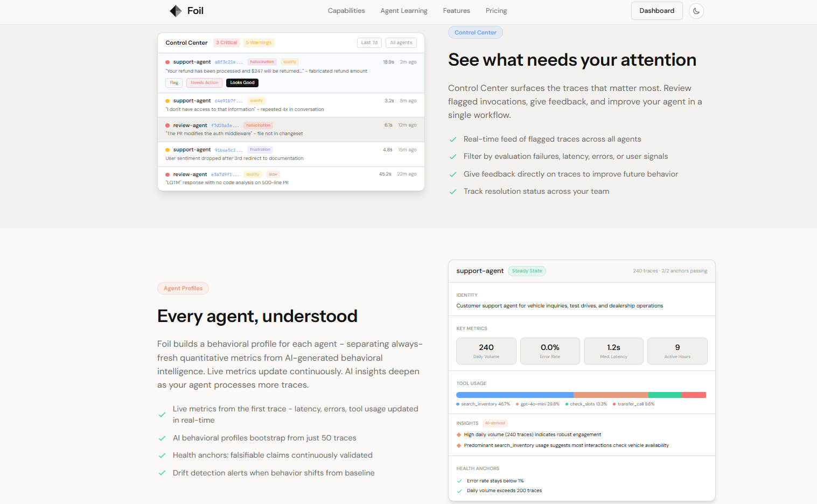Open the Dashboard button
This screenshot has height=504, width=817.
[x=657, y=11]
